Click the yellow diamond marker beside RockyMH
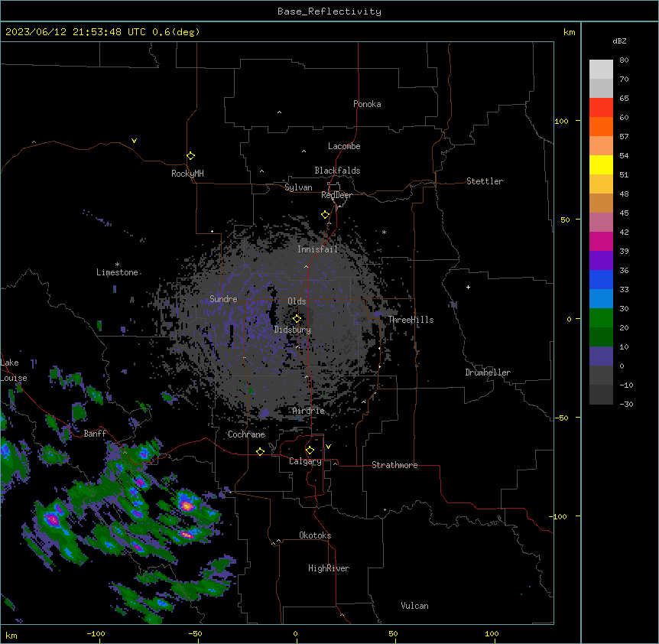Image resolution: width=659 pixels, height=644 pixels. (x=190, y=156)
